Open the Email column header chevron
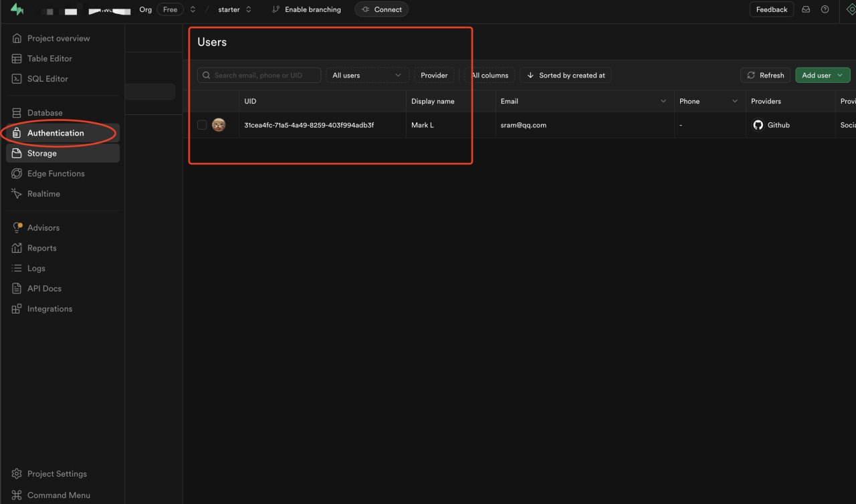This screenshot has width=856, height=504. pyautogui.click(x=663, y=102)
